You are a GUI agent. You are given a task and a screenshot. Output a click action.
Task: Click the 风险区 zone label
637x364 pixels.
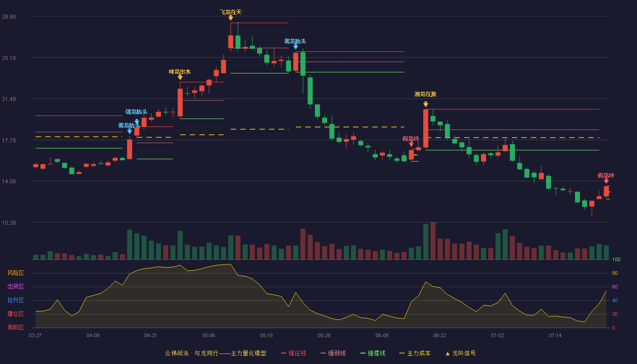(15, 273)
